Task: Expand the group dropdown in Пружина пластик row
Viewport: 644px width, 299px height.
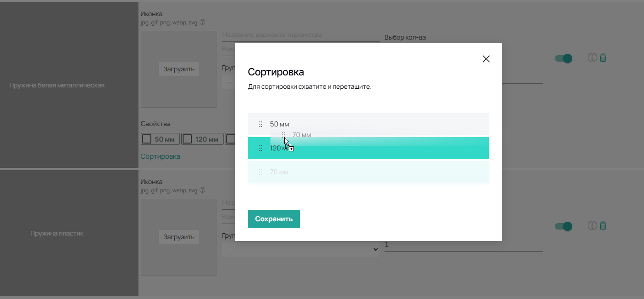Action: point(300,249)
